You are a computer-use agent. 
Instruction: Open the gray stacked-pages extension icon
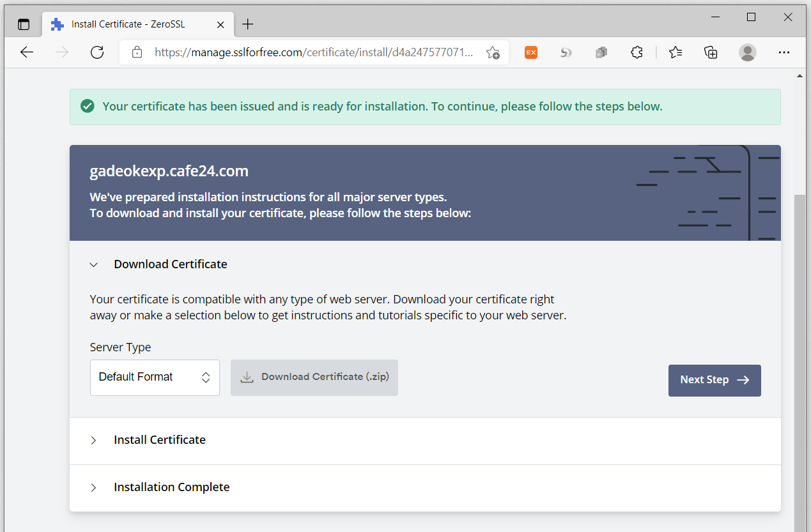(601, 52)
